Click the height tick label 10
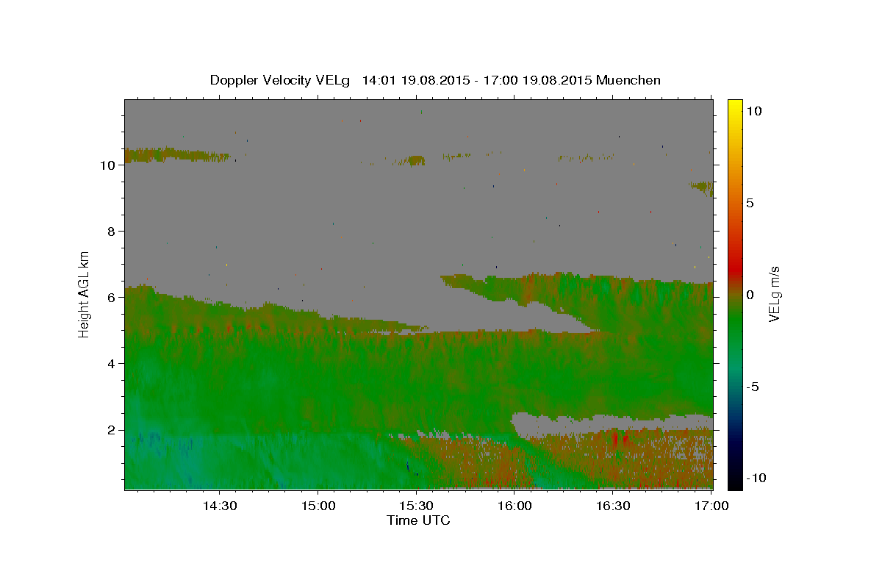This screenshot has height=588, width=882. coord(107,165)
